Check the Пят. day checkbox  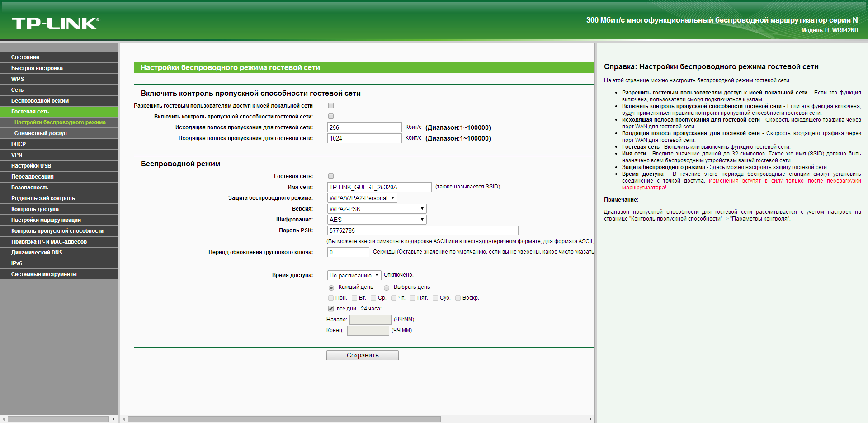click(413, 298)
